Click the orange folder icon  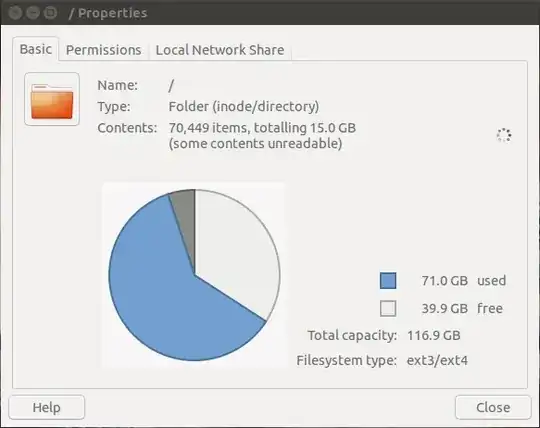pos(52,99)
